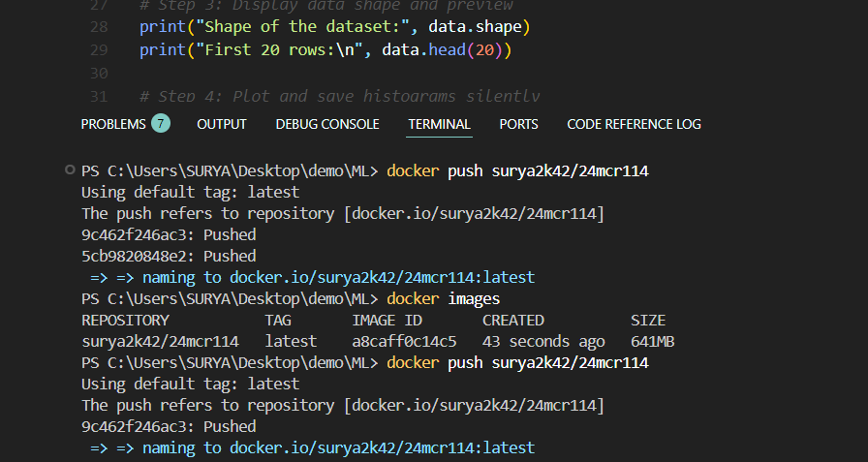This screenshot has height=462, width=868.
Task: Click first docker push command next to circle icon
Action: pos(517,171)
